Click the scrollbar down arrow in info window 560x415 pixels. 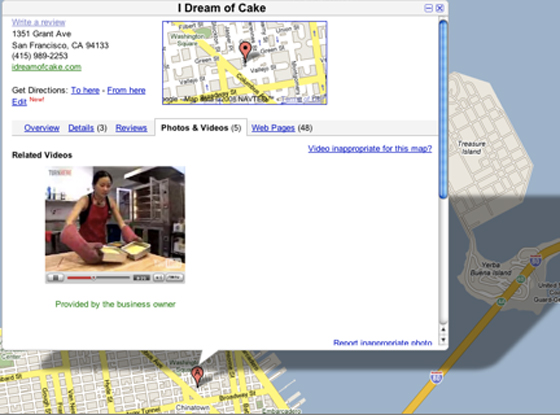[x=443, y=339]
